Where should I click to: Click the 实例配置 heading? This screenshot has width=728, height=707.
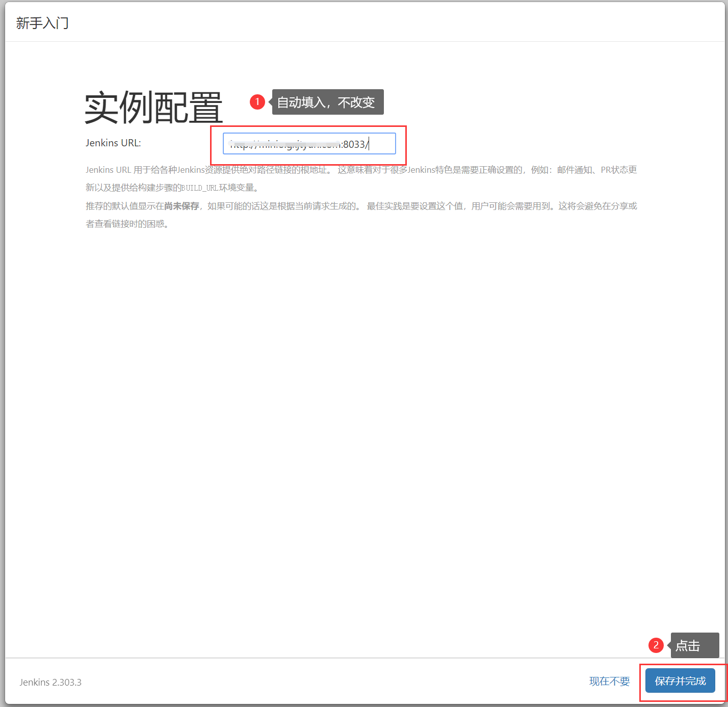tap(153, 108)
